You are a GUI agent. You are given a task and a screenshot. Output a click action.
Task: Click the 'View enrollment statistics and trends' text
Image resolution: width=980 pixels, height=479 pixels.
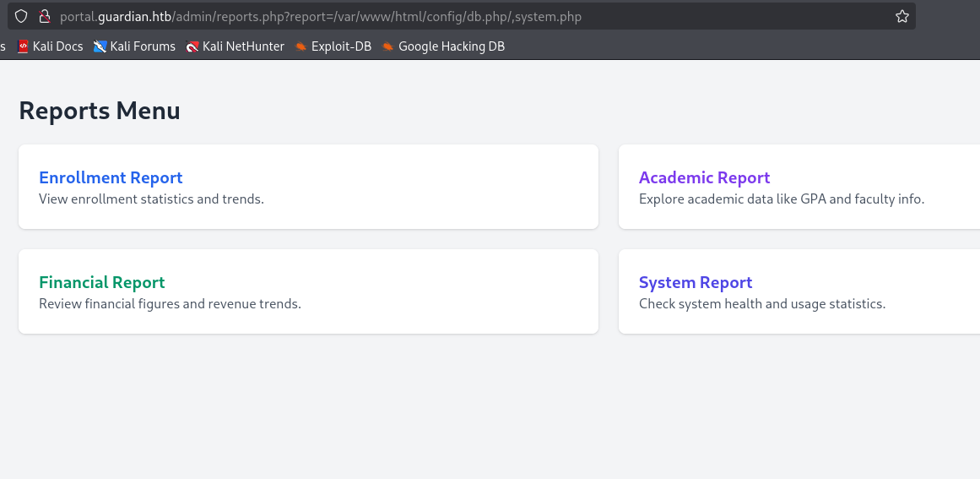click(x=151, y=199)
